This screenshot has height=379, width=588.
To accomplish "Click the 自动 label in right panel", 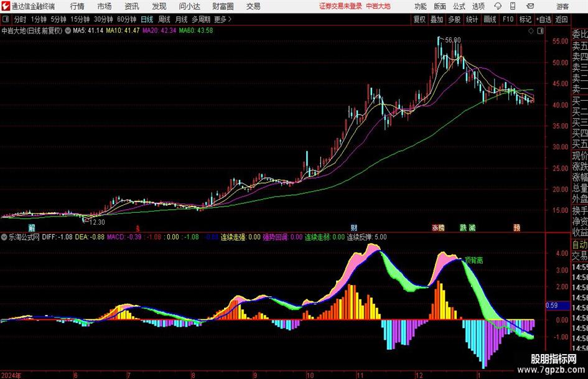I will [x=580, y=245].
